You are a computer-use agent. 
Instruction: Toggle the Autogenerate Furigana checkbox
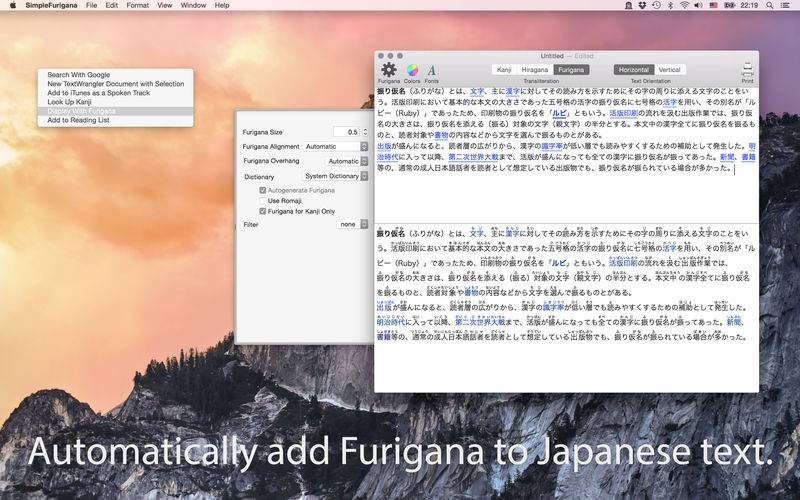263,189
